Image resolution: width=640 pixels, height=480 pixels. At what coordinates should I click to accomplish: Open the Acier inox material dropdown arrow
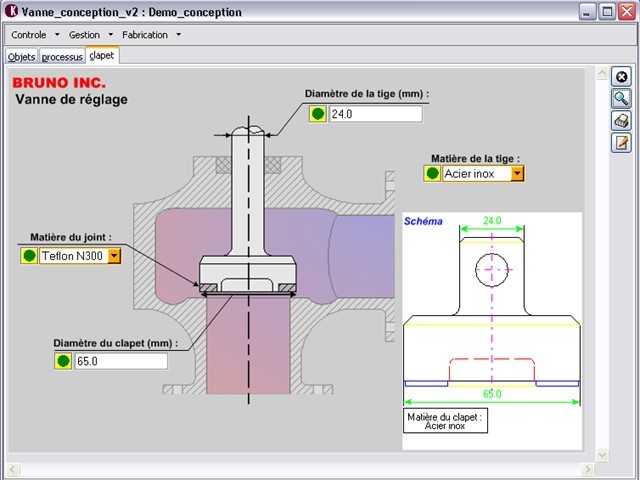tap(517, 173)
